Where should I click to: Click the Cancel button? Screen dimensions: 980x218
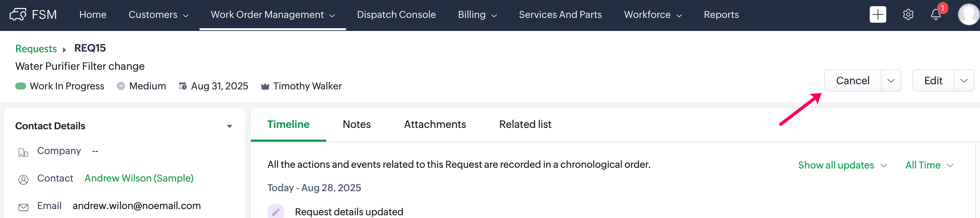(x=853, y=80)
